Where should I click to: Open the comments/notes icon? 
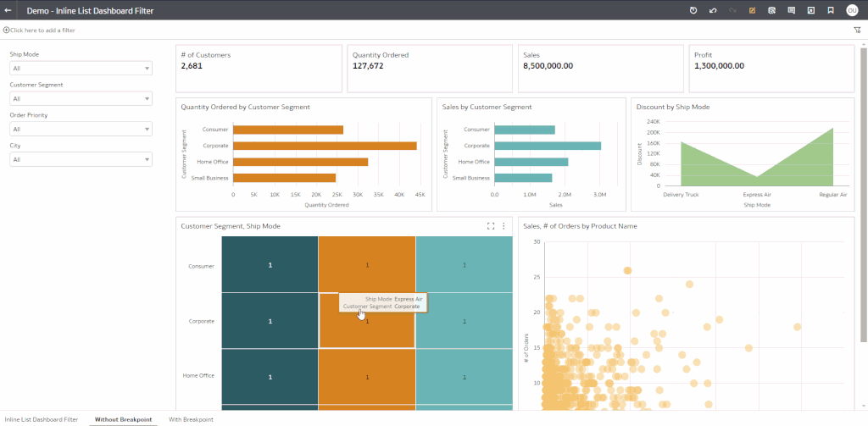(791, 10)
